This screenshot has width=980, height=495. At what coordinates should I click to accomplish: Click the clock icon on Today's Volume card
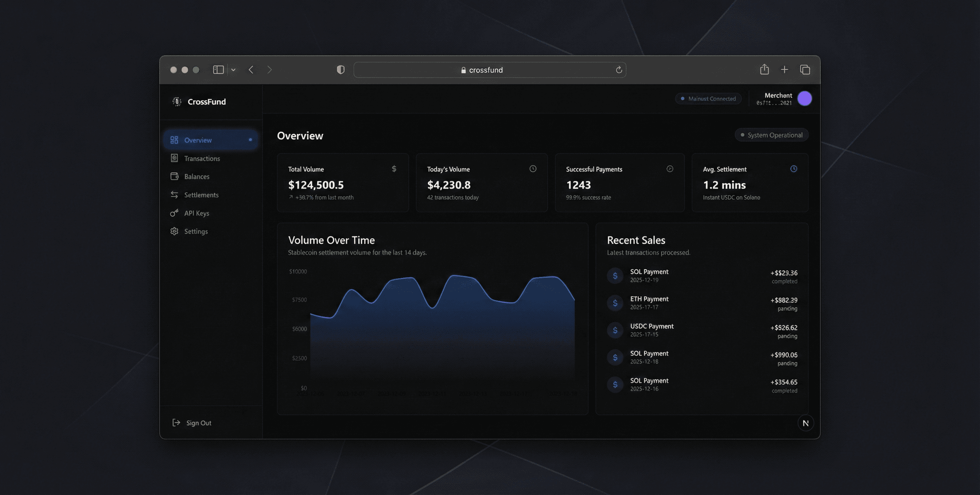click(533, 168)
